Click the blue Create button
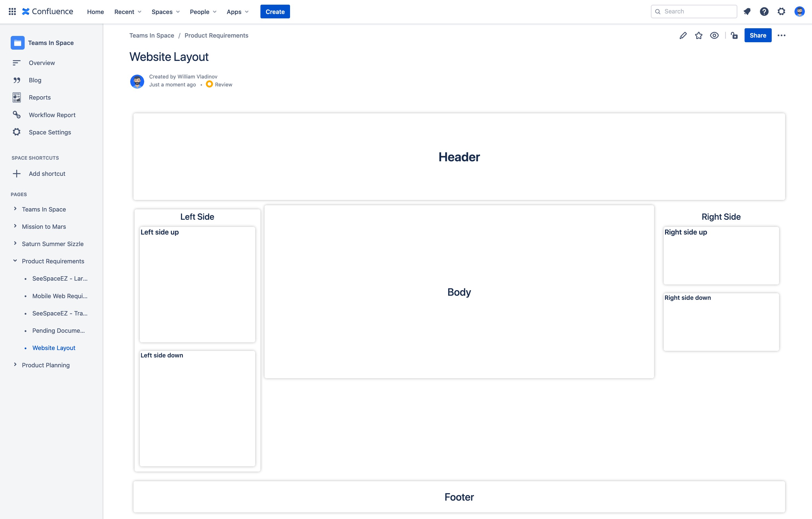Image resolution: width=812 pixels, height=519 pixels. point(275,12)
